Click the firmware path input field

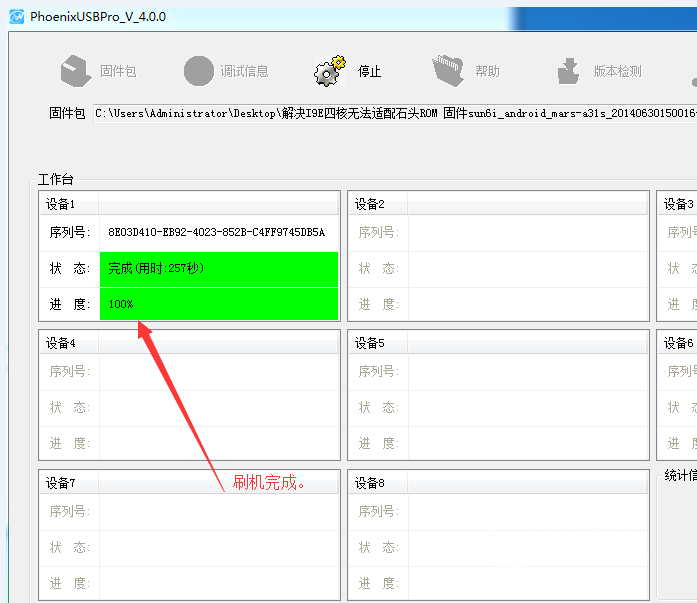pos(395,114)
